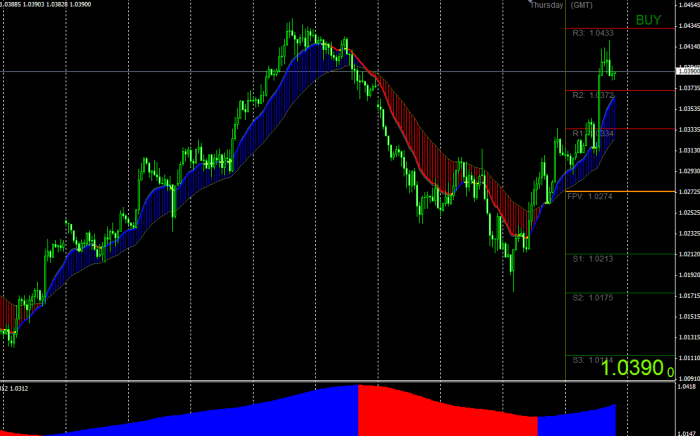Click the 1.02930 value on price scale
Screen dimensions: 700x436
click(689, 171)
